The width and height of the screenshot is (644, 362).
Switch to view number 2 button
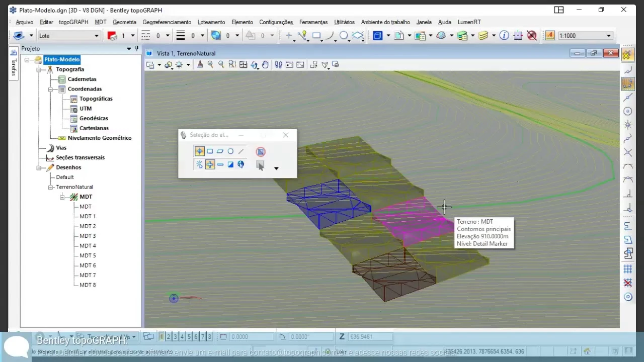coord(169,336)
